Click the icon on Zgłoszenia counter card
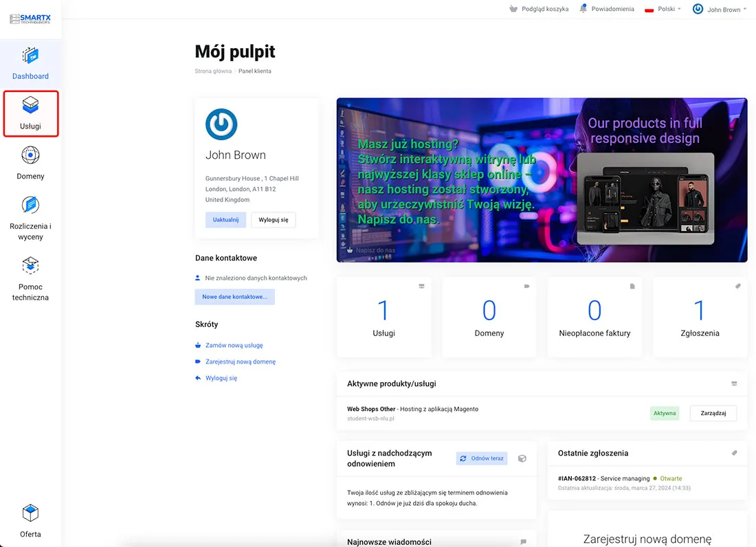This screenshot has width=756, height=547. [737, 287]
